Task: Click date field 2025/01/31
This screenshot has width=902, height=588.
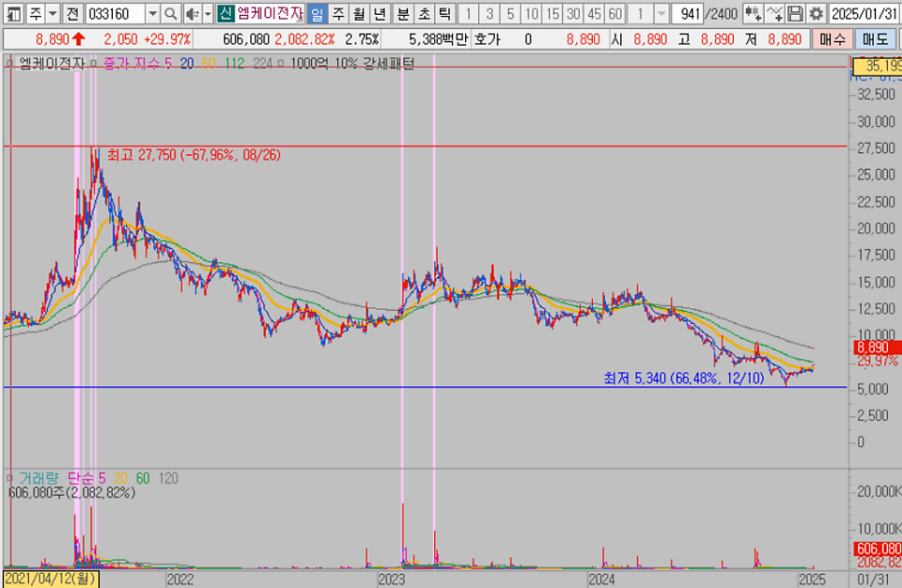Action: click(865, 13)
